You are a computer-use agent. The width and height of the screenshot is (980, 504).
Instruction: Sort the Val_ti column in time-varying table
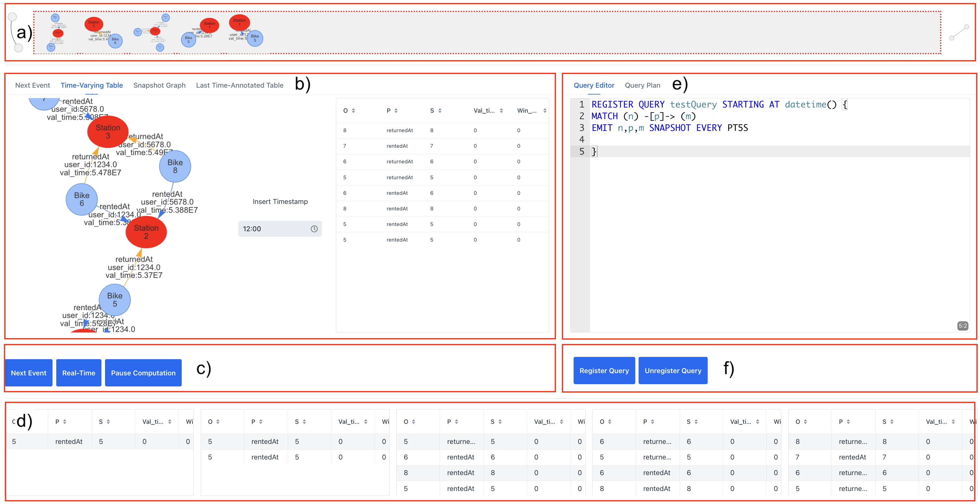point(501,111)
